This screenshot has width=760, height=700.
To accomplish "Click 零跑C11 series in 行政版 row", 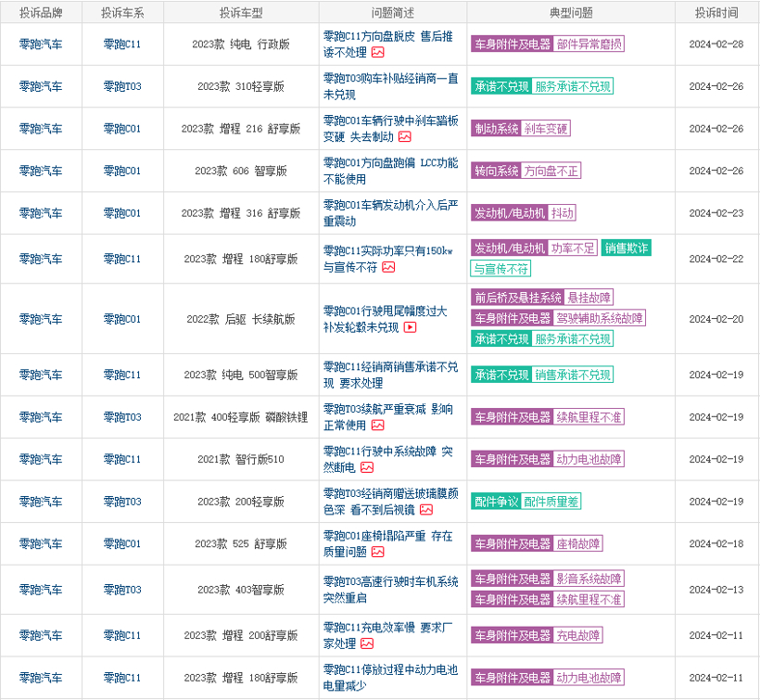I will coord(122,45).
